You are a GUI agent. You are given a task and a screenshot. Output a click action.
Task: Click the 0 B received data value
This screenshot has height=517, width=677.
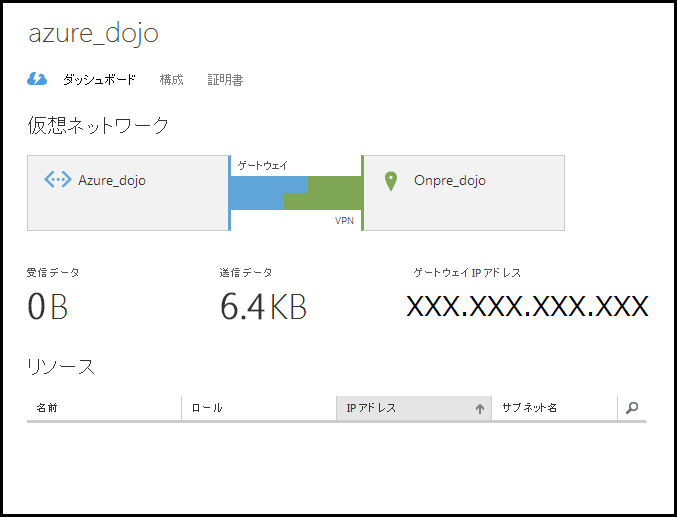pyautogui.click(x=47, y=308)
